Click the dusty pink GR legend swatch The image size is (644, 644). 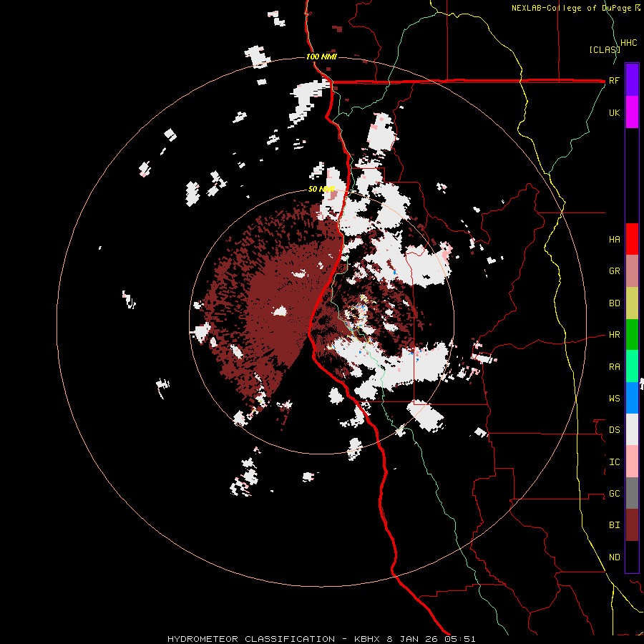click(x=632, y=270)
